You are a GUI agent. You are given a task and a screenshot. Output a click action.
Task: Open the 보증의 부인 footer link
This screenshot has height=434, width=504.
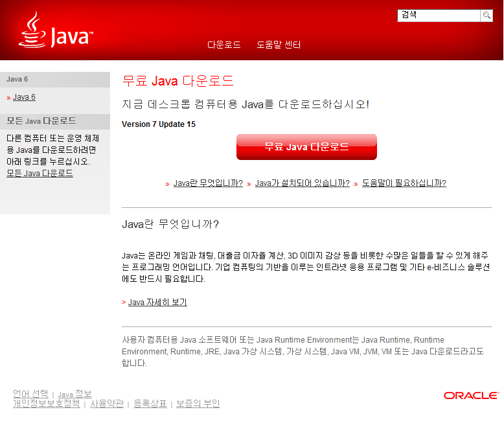coord(198,404)
